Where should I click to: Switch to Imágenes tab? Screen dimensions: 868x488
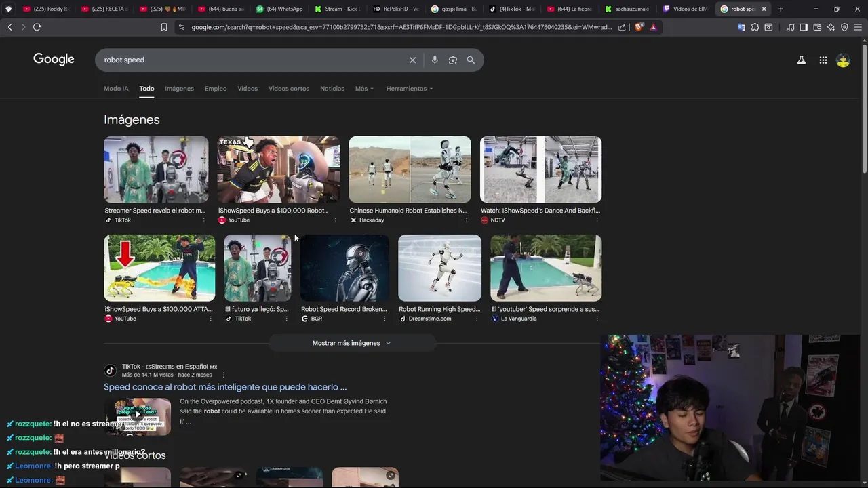click(x=179, y=89)
